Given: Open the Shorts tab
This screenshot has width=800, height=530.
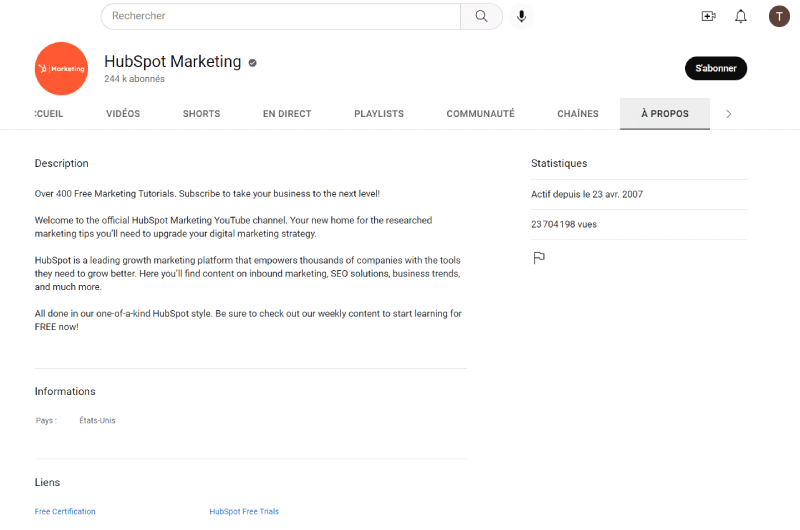Looking at the screenshot, I should [x=202, y=114].
